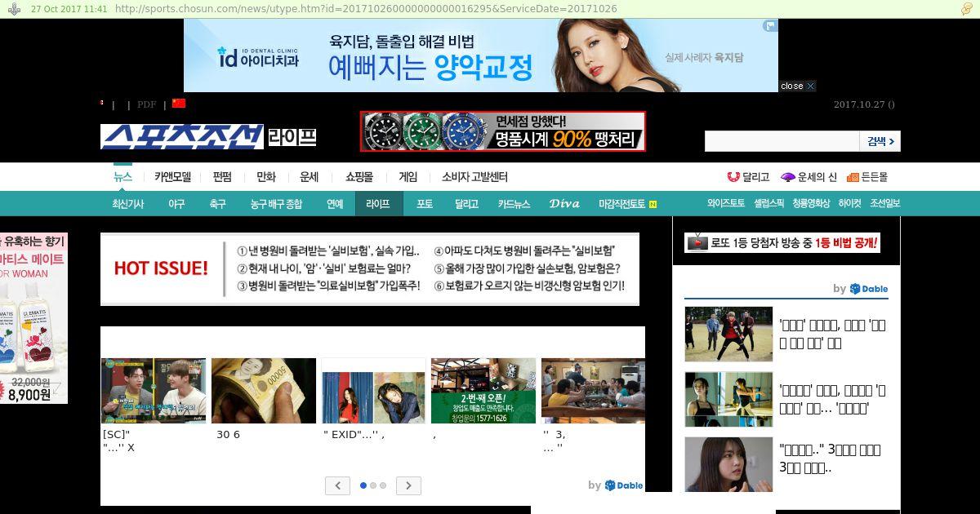980x514 pixels.
Task: Switch to the 카드뉴스 tab
Action: [x=514, y=204]
